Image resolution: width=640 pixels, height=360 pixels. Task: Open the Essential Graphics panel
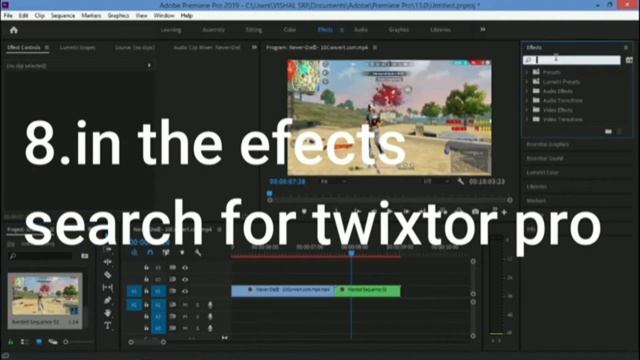(x=547, y=144)
